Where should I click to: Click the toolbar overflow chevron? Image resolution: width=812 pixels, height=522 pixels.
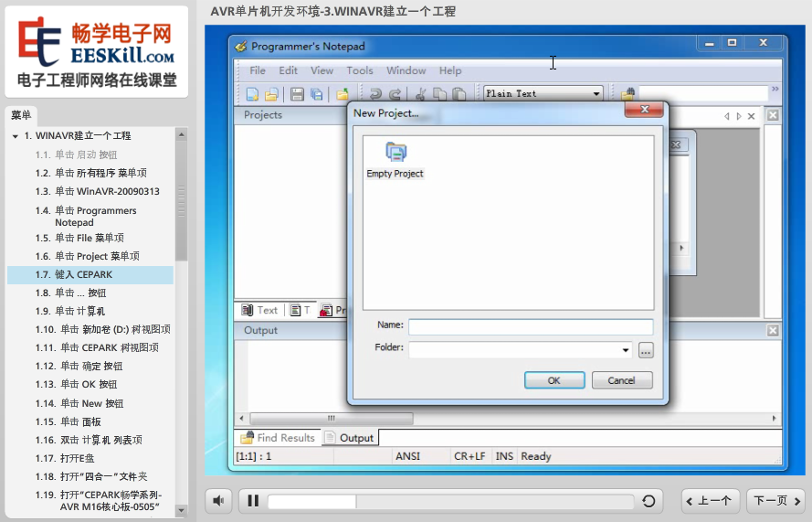[x=775, y=89]
